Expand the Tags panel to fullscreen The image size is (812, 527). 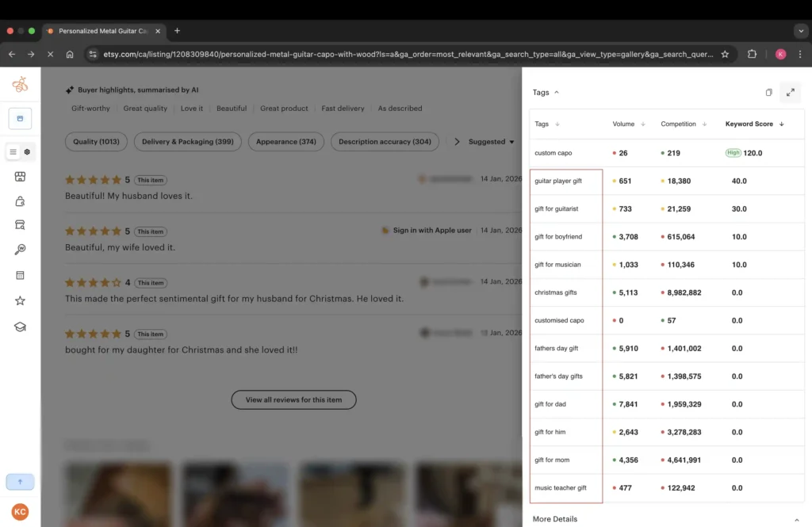pyautogui.click(x=790, y=92)
